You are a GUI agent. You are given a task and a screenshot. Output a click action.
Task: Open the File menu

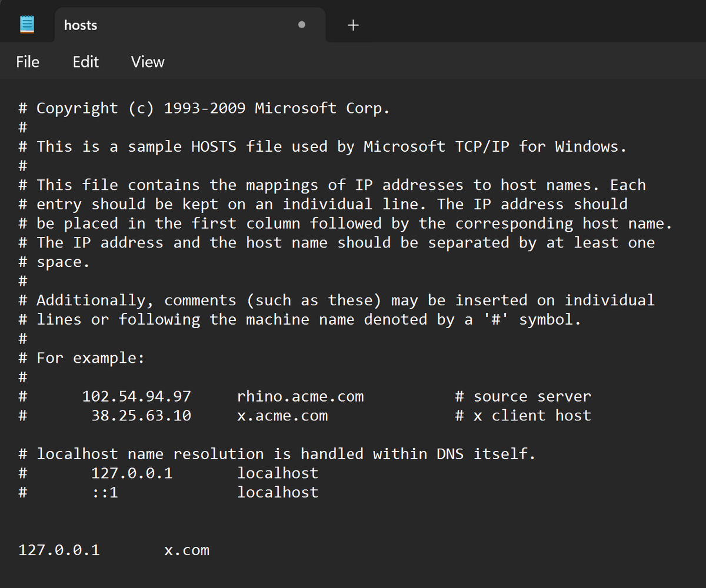(28, 62)
